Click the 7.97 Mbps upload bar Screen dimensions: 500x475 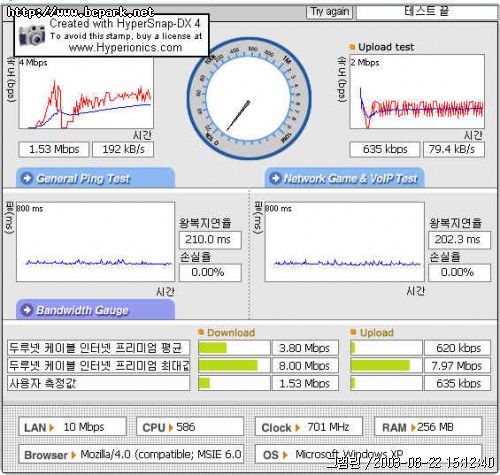click(386, 366)
